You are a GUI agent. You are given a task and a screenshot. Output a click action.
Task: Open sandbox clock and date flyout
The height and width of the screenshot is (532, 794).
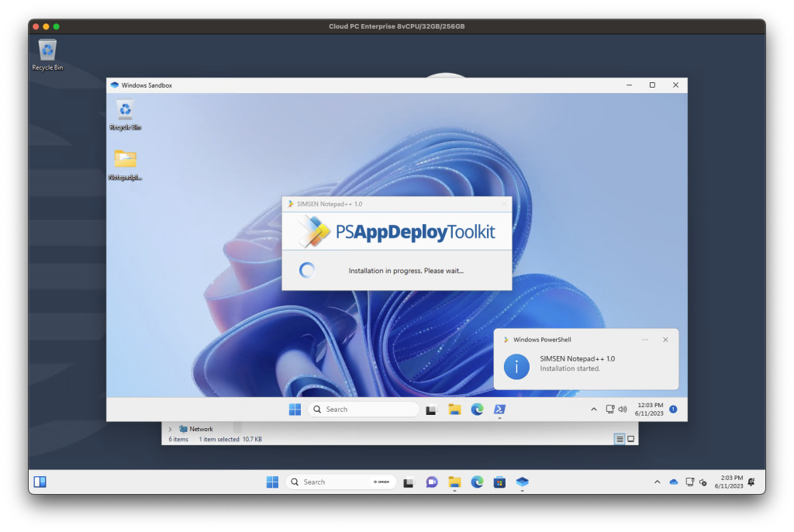[x=650, y=409]
